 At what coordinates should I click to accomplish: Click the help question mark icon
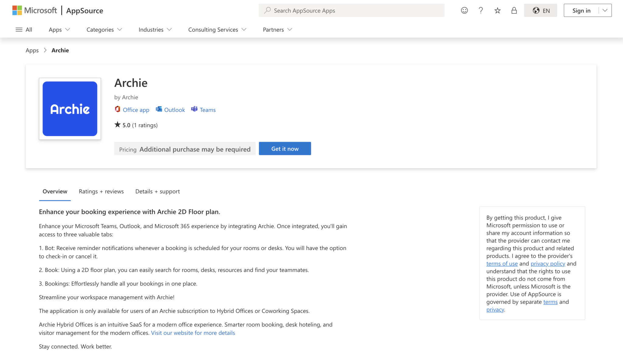tap(481, 10)
